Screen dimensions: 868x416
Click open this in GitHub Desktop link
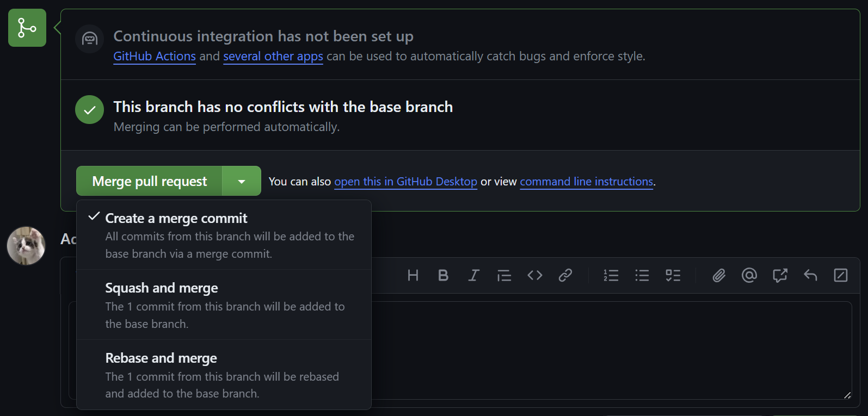[405, 182]
